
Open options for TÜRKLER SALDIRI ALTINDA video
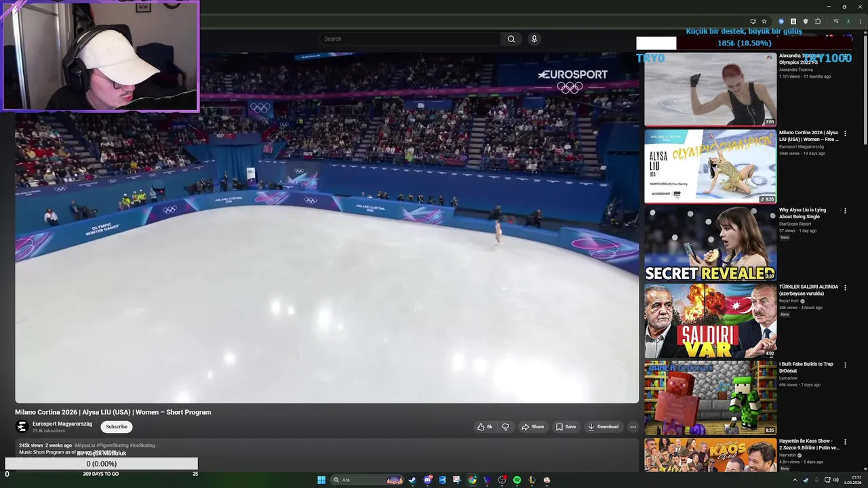(845, 288)
